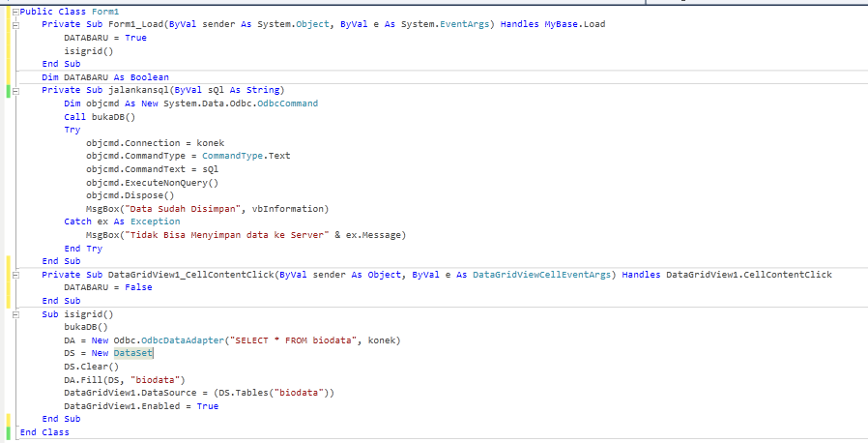Click the DataGridView1.Enabled = True line
The width and height of the screenshot is (868, 443).
click(x=141, y=406)
